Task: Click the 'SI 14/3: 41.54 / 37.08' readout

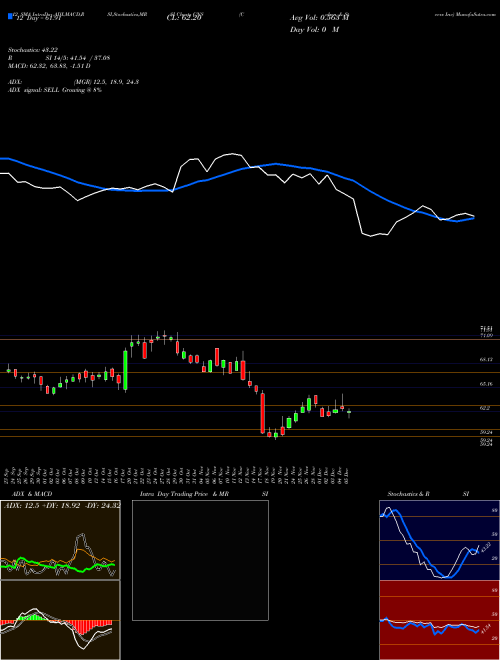Action: click(x=78, y=58)
